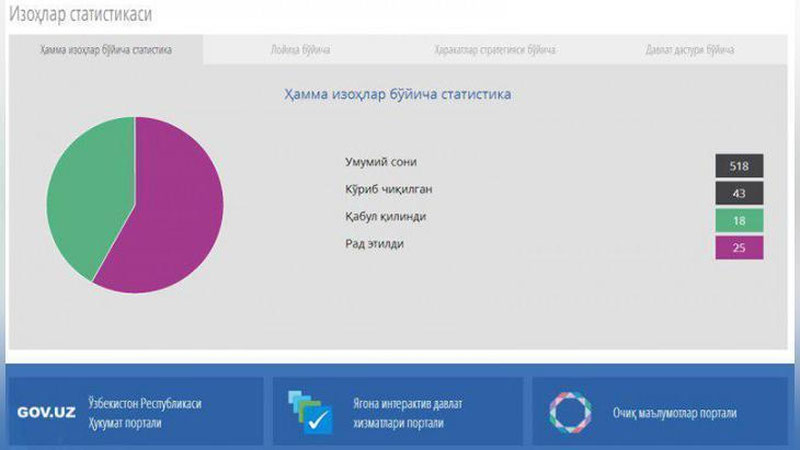Click the green badge showing 18

coord(739,220)
